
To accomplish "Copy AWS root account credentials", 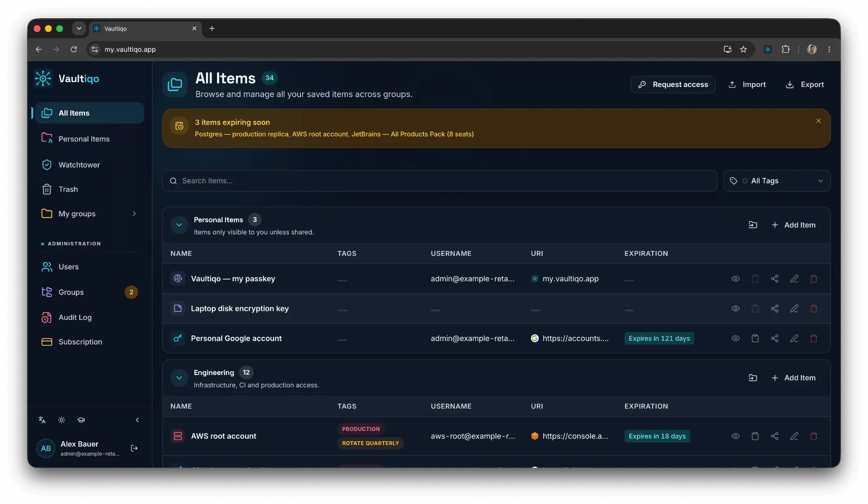I will (x=755, y=436).
